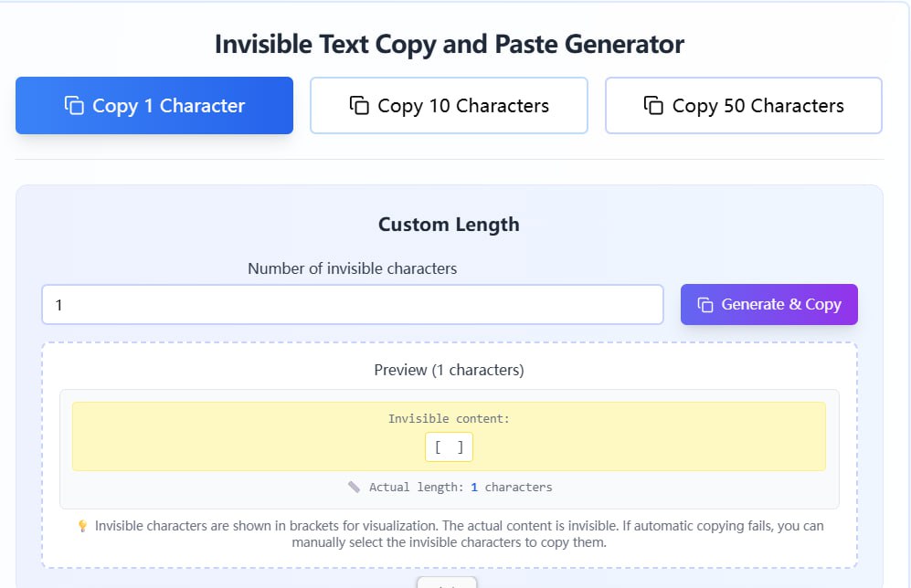Screen dimensions: 911x588
Task: Click the copy icon on Copy 10 Characters
Action: 359,105
